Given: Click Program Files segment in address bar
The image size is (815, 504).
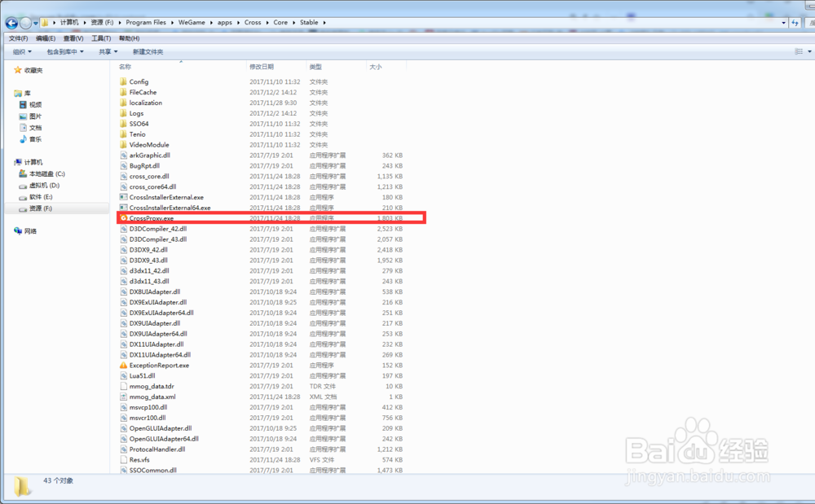Looking at the screenshot, I should 146,23.
